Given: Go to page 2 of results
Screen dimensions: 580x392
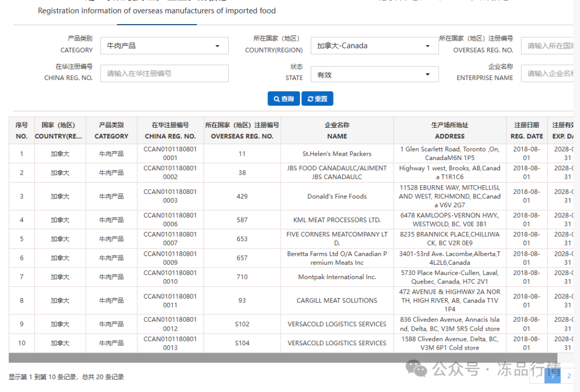Looking at the screenshot, I should pos(569,376).
